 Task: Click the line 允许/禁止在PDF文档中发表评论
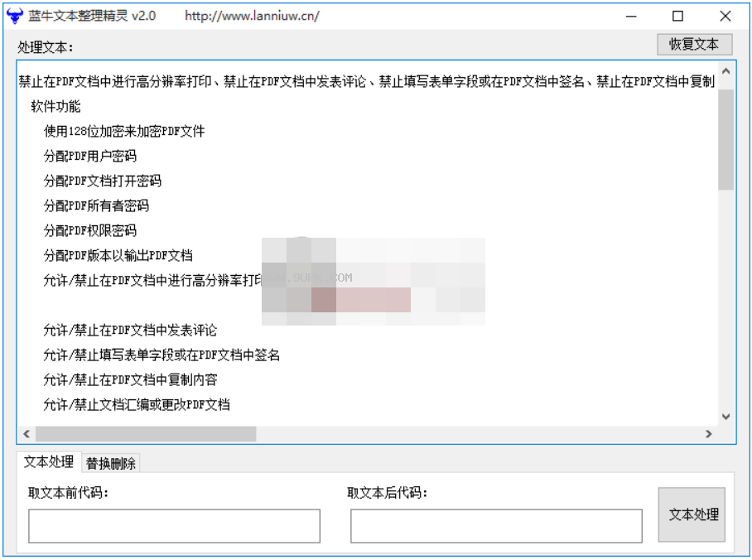(x=130, y=331)
